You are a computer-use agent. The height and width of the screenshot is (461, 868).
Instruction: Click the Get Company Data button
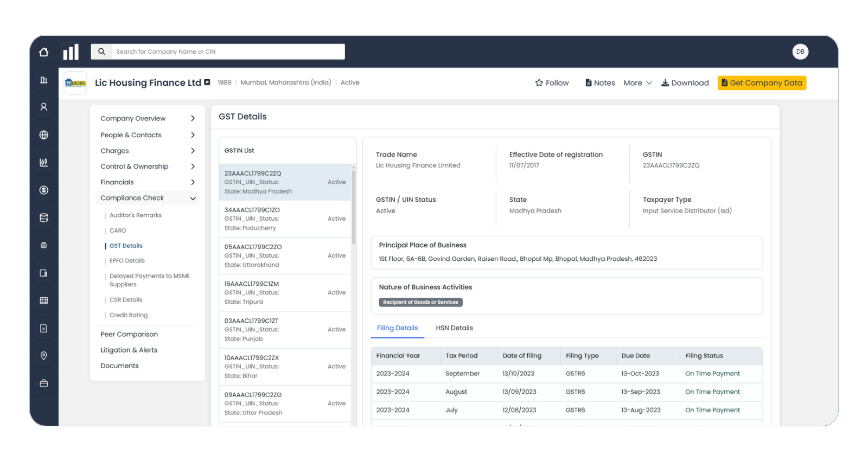tap(762, 83)
